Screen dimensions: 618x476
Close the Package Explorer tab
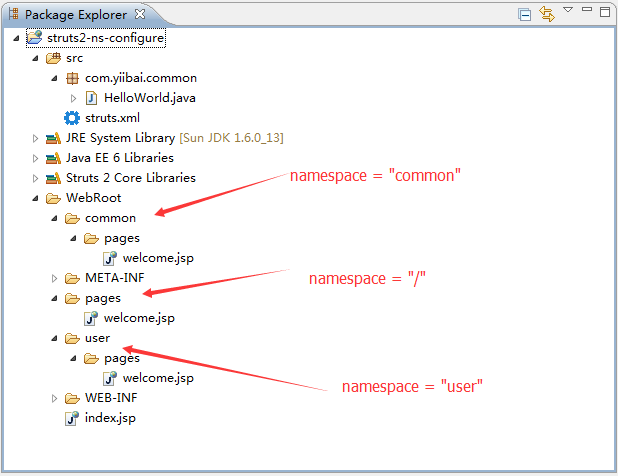click(x=140, y=14)
